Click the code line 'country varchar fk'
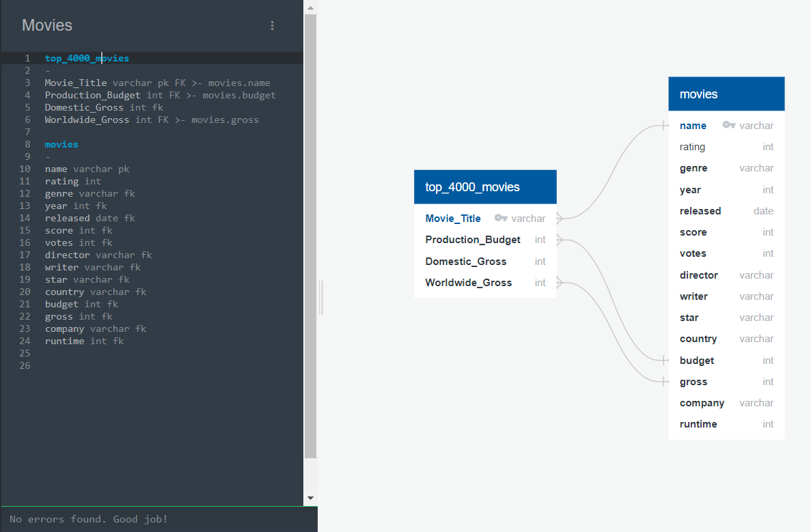Screen dimensions: 811x532 coord(96,292)
